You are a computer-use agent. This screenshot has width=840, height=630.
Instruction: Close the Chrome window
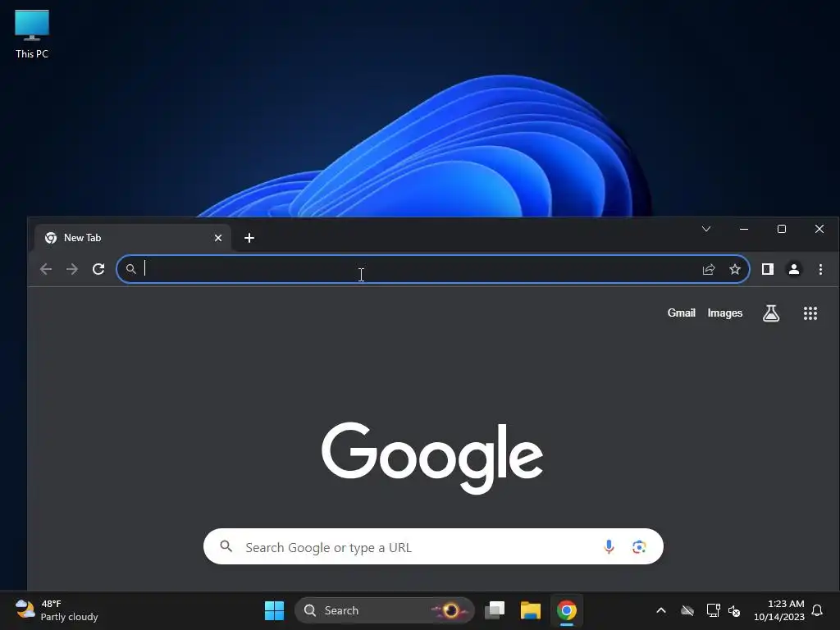point(819,230)
